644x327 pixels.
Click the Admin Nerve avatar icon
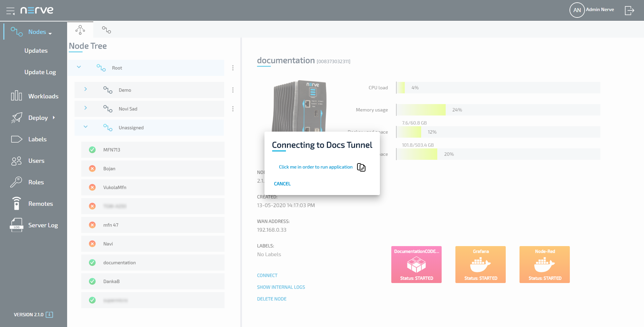click(577, 10)
